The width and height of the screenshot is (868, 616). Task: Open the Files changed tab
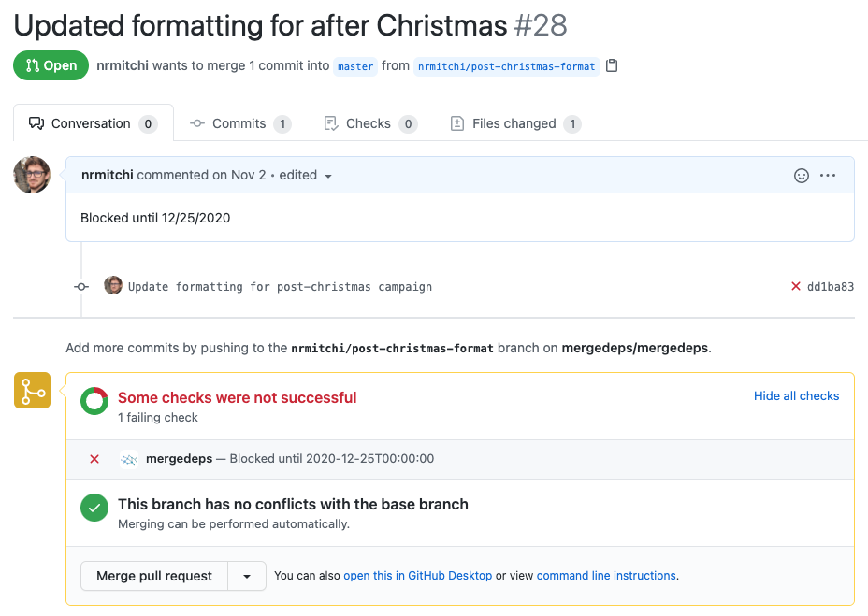point(515,123)
